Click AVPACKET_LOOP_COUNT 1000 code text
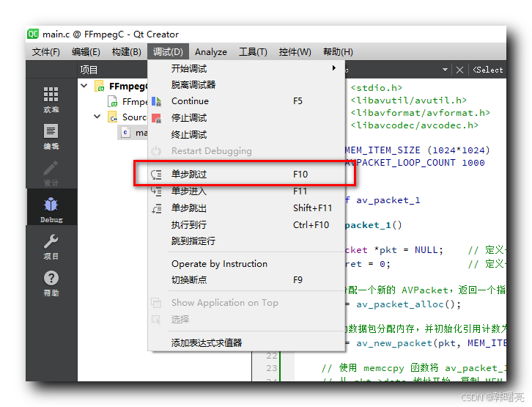 tap(415, 163)
